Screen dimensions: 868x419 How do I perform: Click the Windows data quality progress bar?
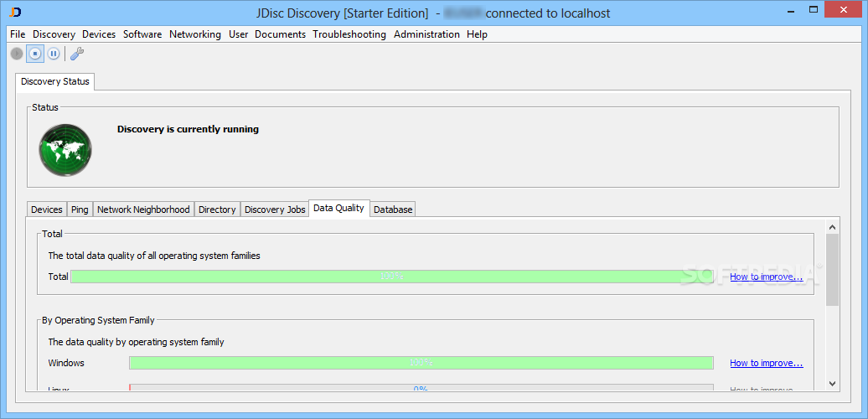(421, 363)
